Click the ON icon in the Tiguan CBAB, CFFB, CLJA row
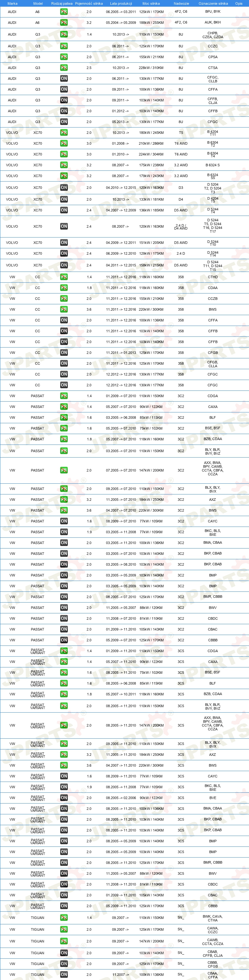 coord(64,953)
